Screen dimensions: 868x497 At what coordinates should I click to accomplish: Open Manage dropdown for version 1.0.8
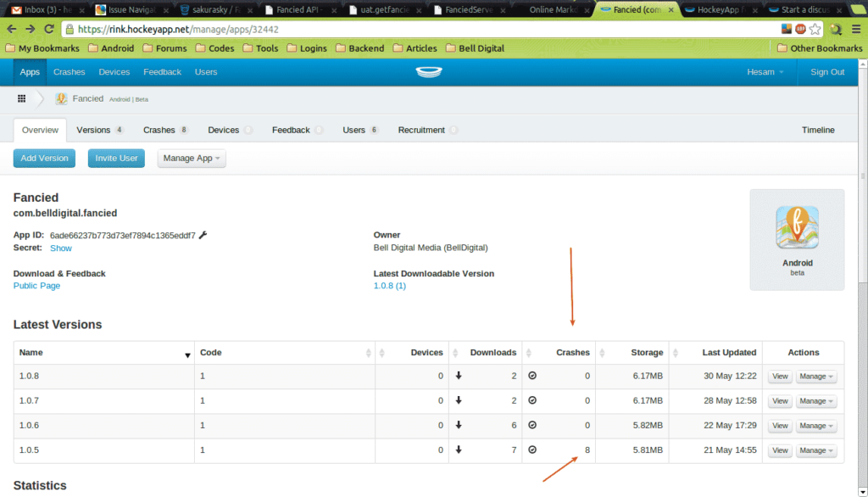816,377
